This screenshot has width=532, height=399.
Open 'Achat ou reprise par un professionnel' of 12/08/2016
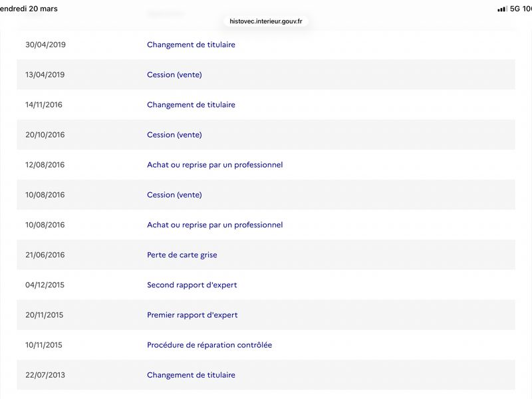tap(215, 165)
